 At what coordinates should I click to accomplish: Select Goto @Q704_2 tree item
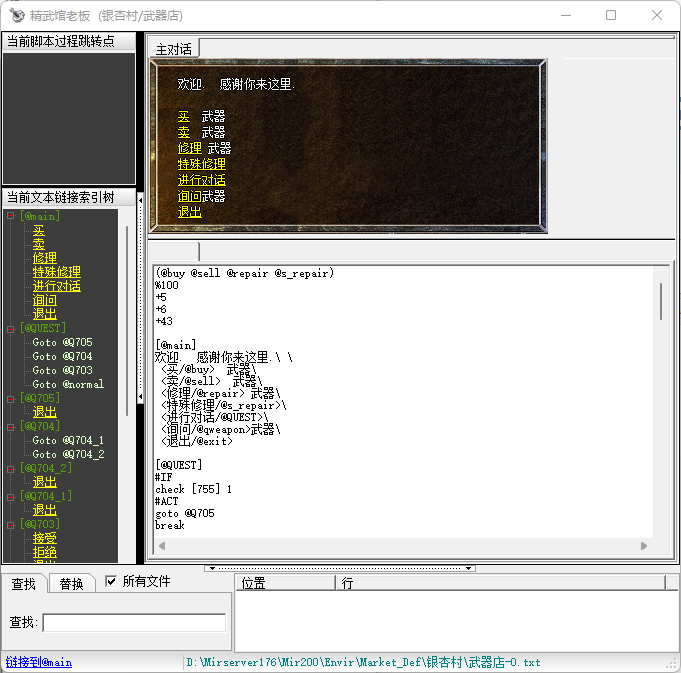(68, 454)
